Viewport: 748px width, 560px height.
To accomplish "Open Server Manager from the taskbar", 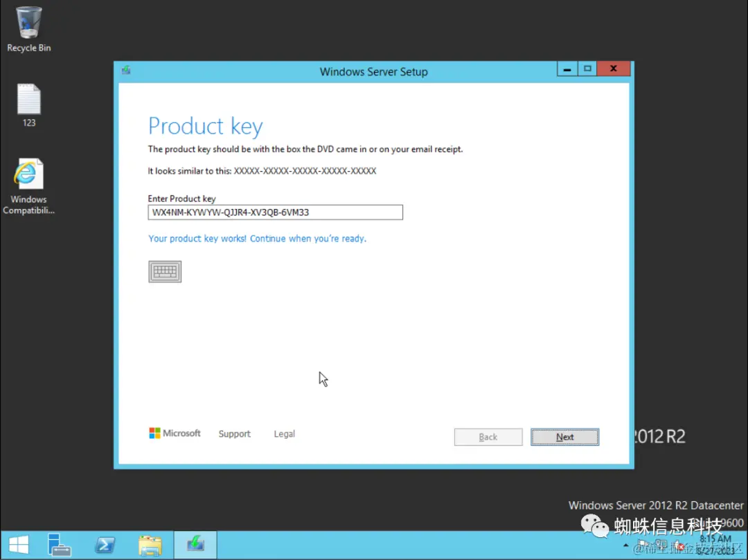I will pos(59,545).
